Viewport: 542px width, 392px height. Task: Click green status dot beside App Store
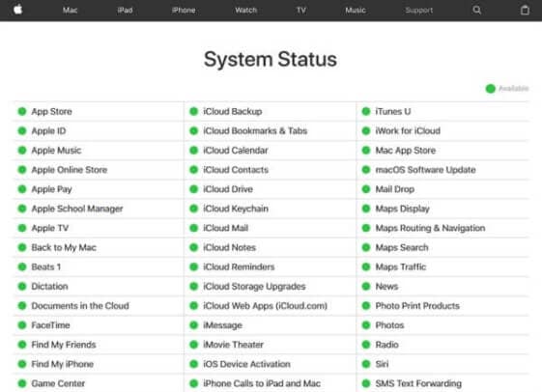22,111
